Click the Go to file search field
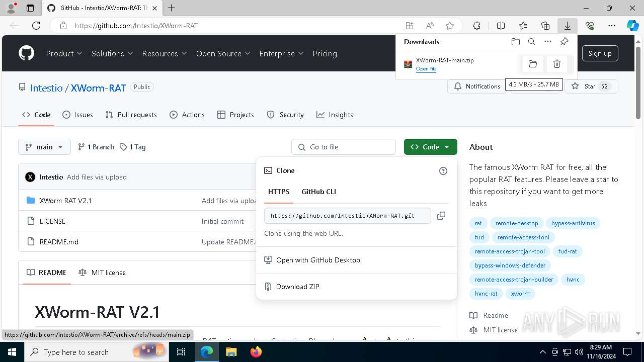644x362 pixels. pyautogui.click(x=344, y=147)
